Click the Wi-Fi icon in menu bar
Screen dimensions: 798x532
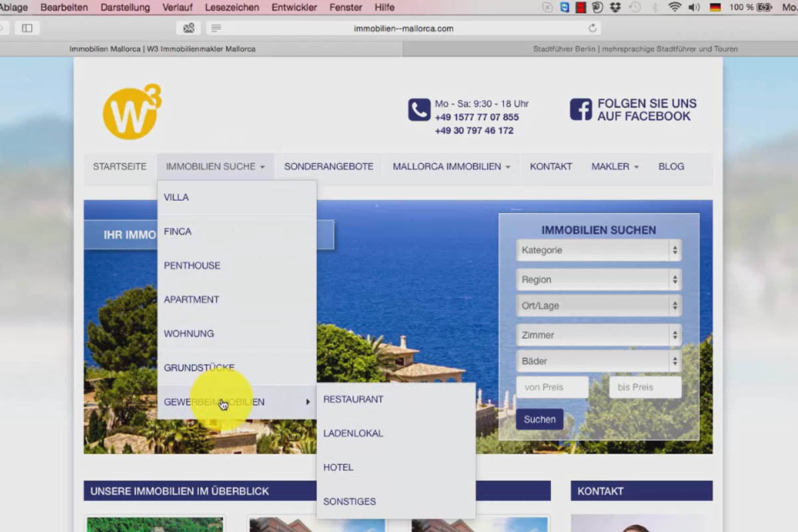(675, 7)
